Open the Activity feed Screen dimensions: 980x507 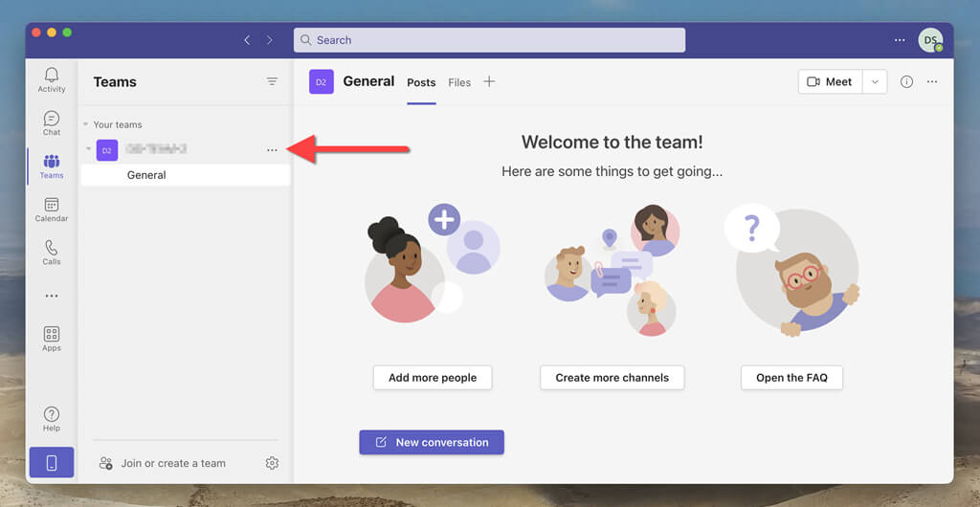pos(52,80)
